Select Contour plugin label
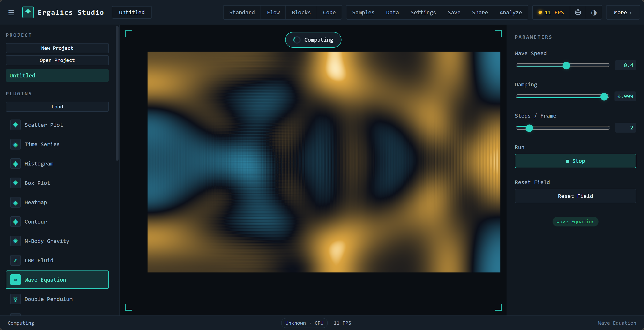 36,222
